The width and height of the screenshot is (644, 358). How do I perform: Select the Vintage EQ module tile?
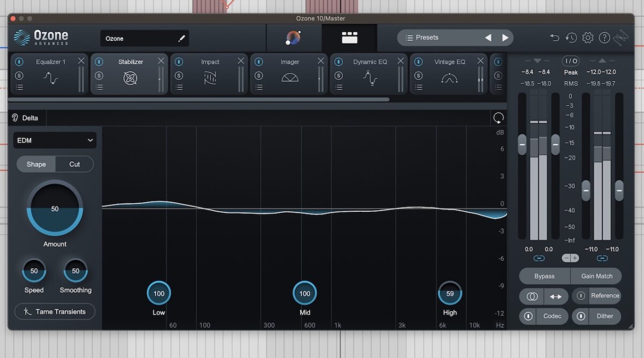[450, 74]
